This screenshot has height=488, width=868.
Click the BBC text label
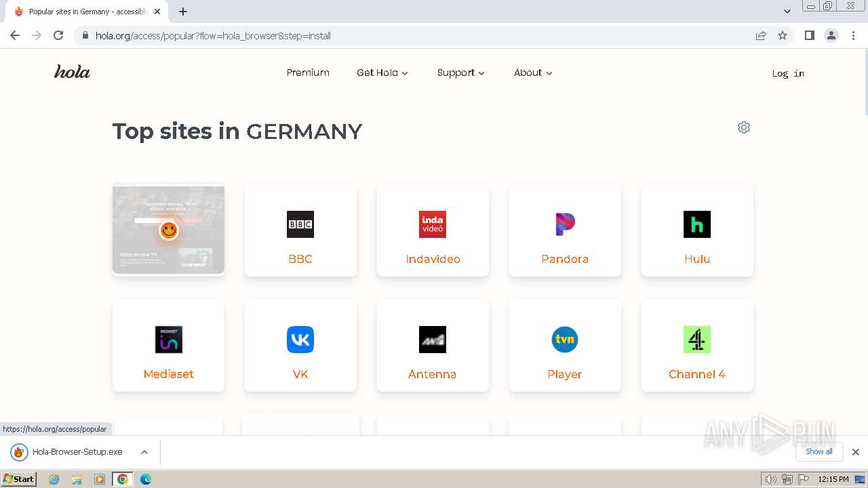[300, 259]
